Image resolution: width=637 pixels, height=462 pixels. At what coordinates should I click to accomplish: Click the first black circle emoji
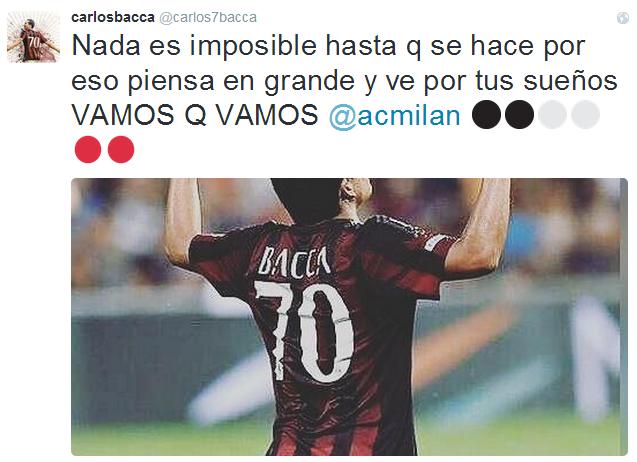(x=487, y=115)
